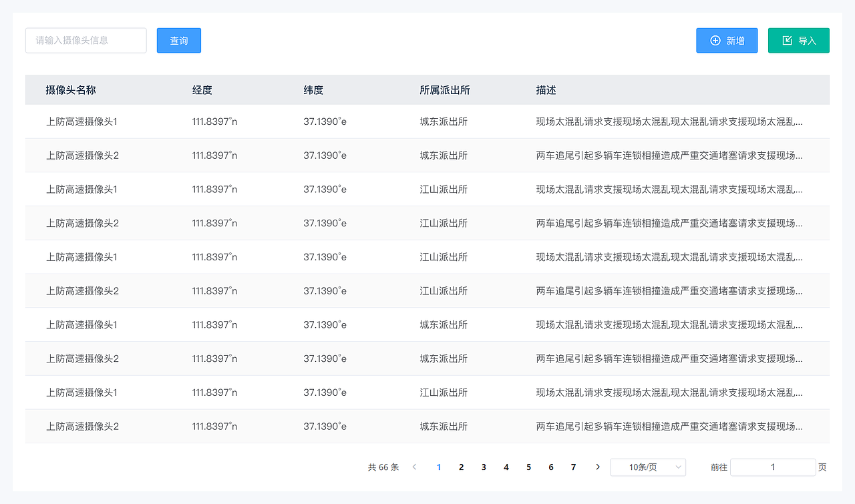Click the 新增 button to add a camera

[x=727, y=40]
